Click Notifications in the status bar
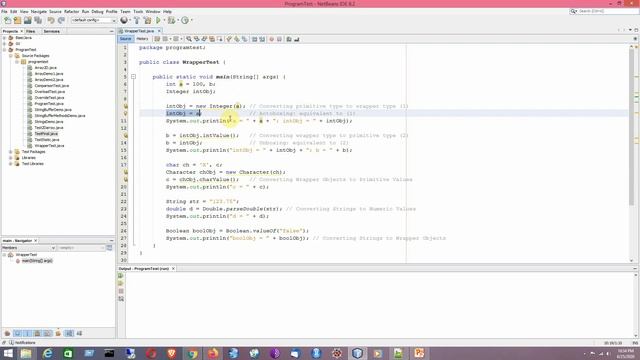The width and height of the screenshot is (640, 360). 22,343
